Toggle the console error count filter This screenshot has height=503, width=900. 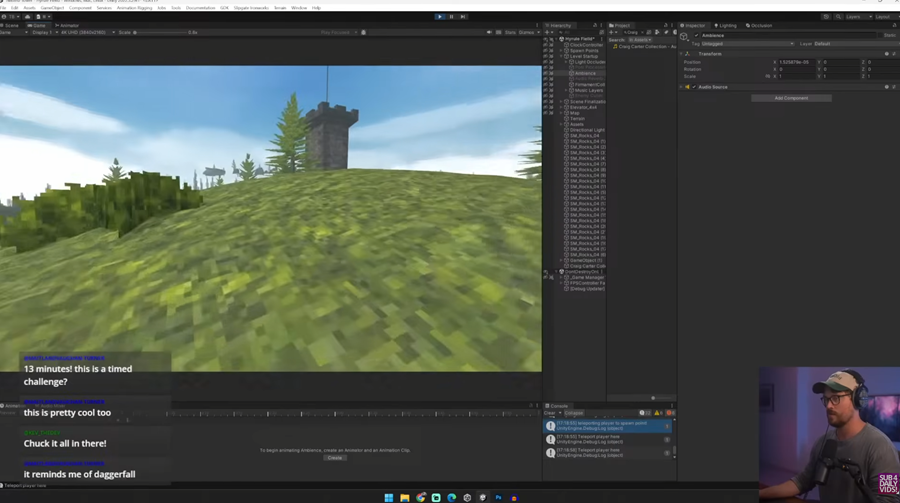point(670,413)
